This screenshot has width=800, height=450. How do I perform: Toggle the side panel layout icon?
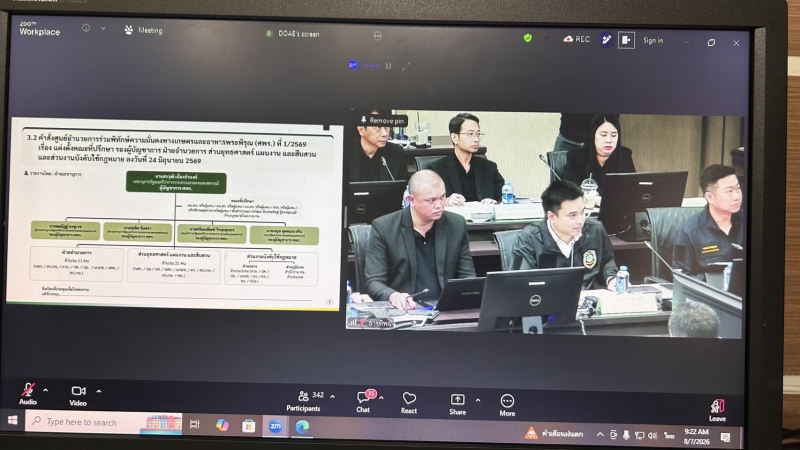627,40
